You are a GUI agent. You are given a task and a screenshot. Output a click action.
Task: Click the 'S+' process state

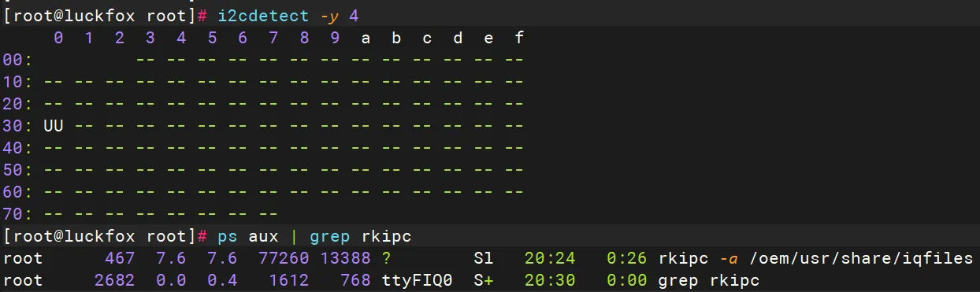pos(483,279)
